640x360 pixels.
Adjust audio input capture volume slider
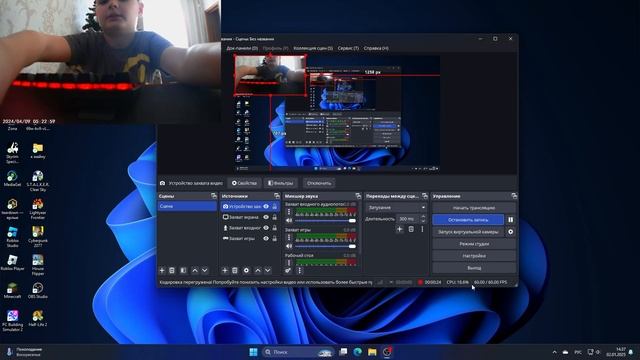[325, 220]
